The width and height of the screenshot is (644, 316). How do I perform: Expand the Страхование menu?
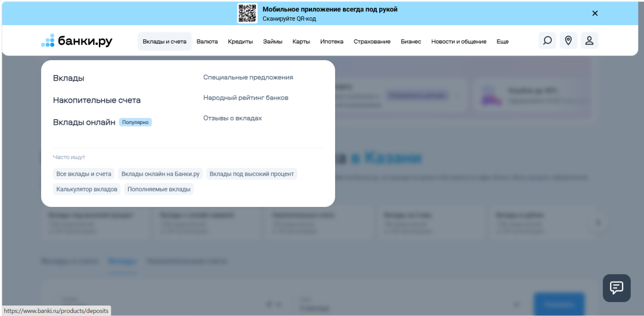[x=372, y=42]
